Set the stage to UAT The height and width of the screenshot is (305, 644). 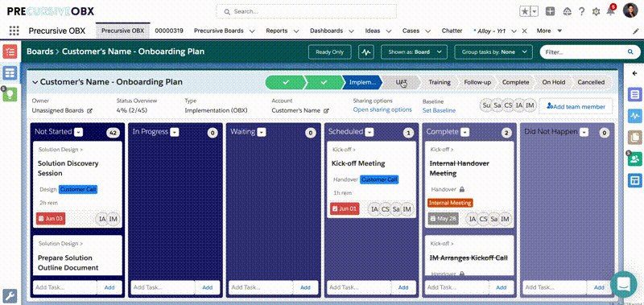(x=401, y=82)
